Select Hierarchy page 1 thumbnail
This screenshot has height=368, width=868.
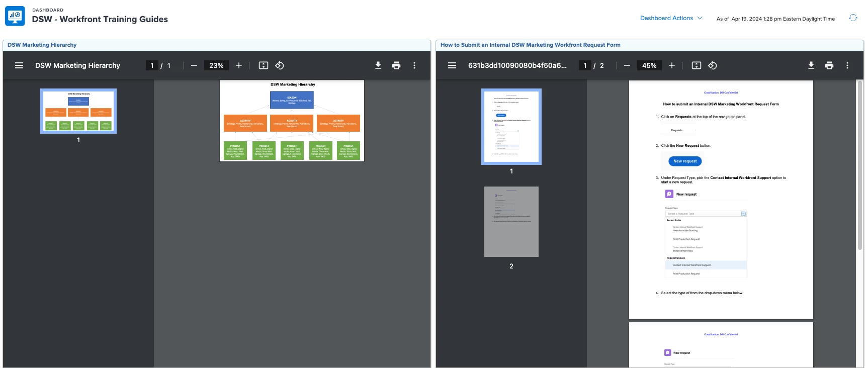(78, 111)
